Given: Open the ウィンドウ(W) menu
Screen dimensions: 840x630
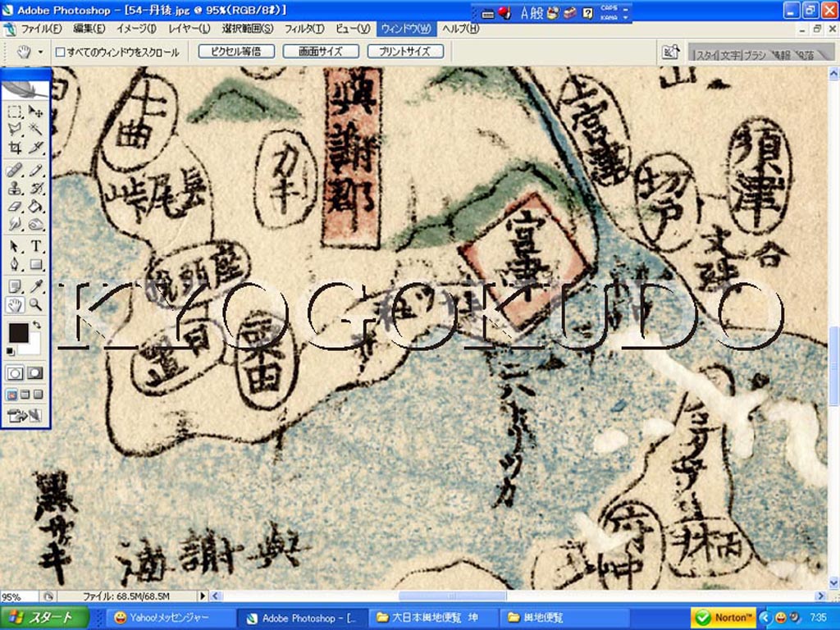Looking at the screenshot, I should tap(407, 29).
